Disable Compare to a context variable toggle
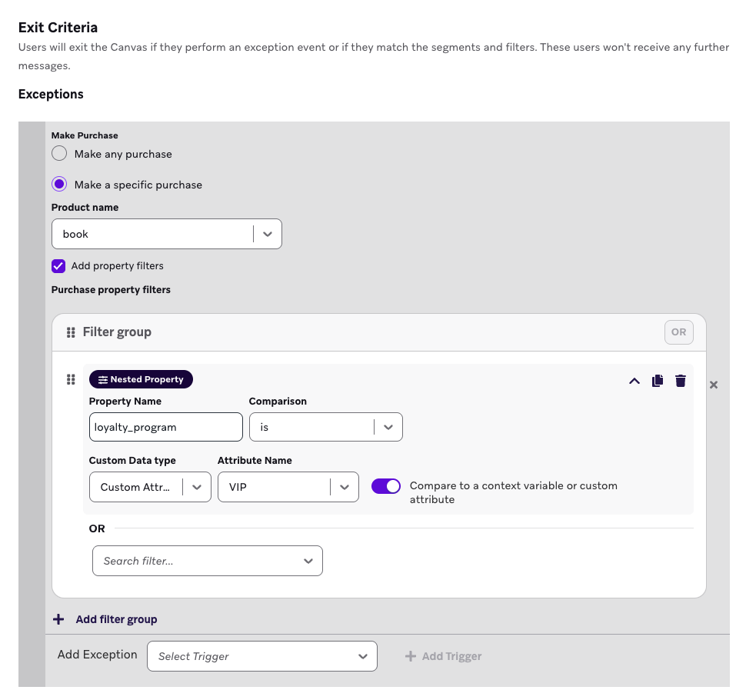The width and height of the screenshot is (746, 700). click(386, 486)
